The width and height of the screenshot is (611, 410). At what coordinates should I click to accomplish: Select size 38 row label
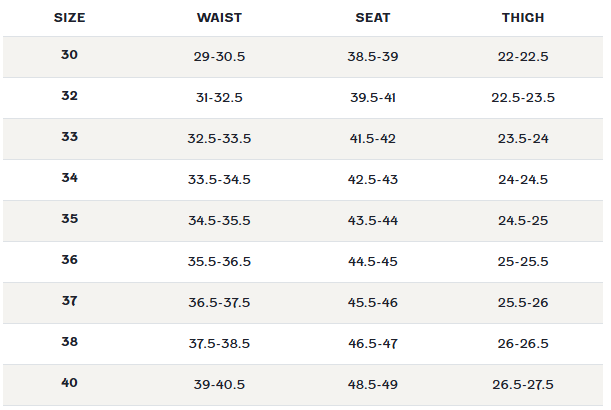[x=69, y=342]
